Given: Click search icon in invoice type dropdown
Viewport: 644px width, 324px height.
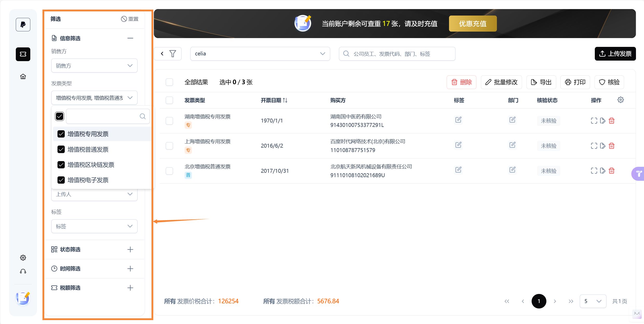Looking at the screenshot, I should [143, 116].
